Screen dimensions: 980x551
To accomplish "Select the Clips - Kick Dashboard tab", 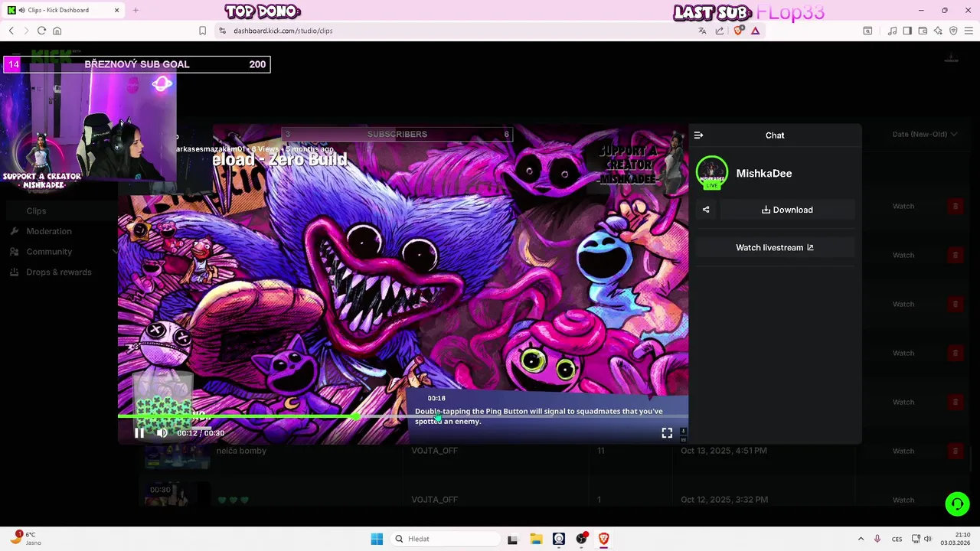I will coord(64,10).
